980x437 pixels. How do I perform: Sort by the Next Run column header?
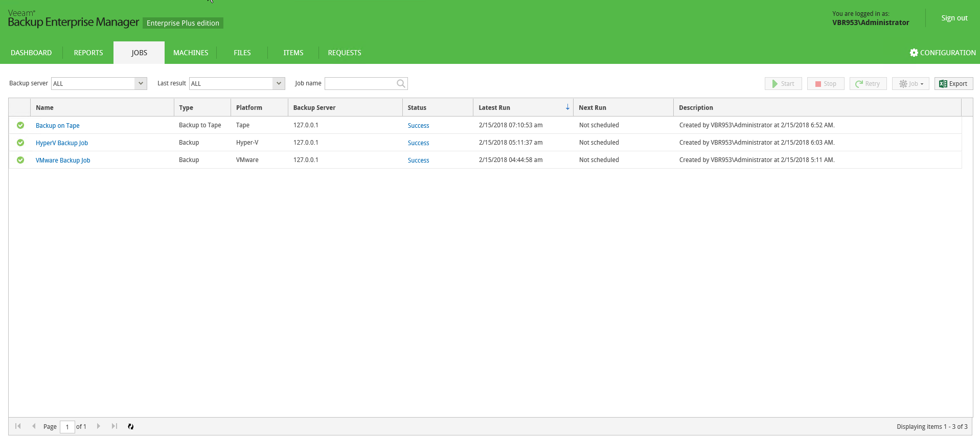[x=624, y=107]
